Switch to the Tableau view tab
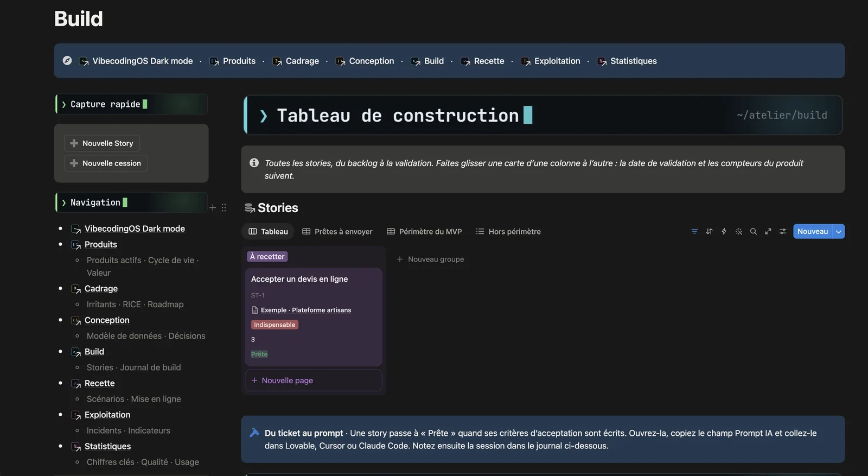The width and height of the screenshot is (868, 476). [x=268, y=231]
